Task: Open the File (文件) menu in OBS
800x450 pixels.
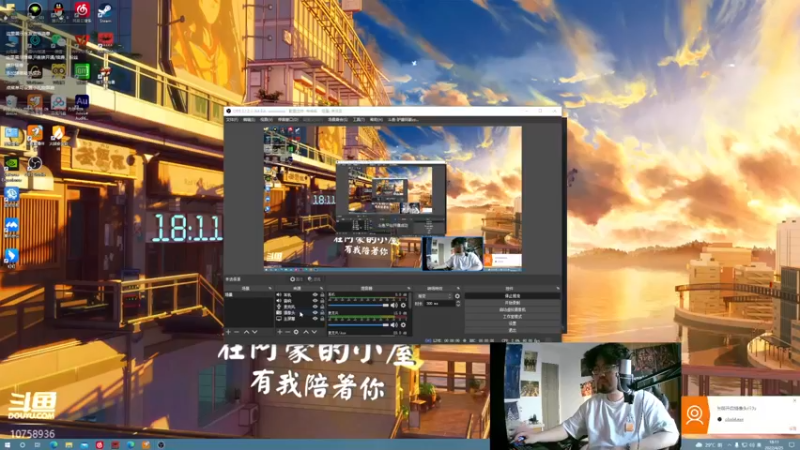Action: point(232,119)
